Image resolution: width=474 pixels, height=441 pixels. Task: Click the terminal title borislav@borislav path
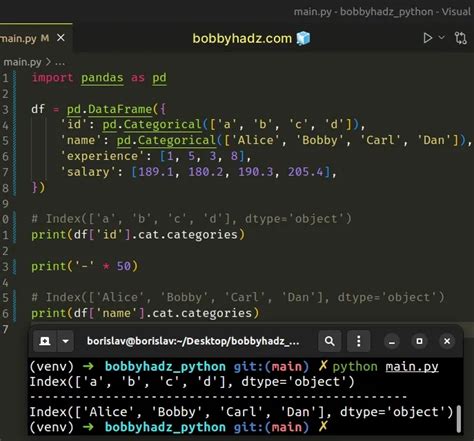[x=193, y=341]
